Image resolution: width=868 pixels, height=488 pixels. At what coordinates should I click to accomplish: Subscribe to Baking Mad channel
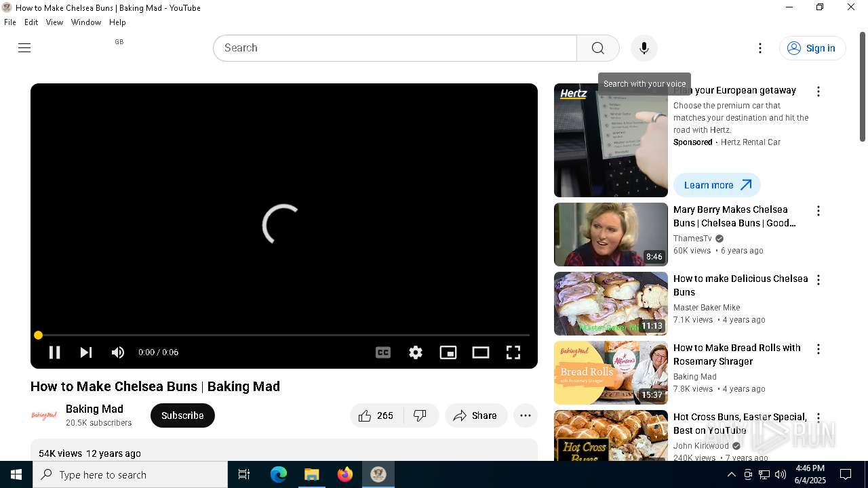[182, 415]
